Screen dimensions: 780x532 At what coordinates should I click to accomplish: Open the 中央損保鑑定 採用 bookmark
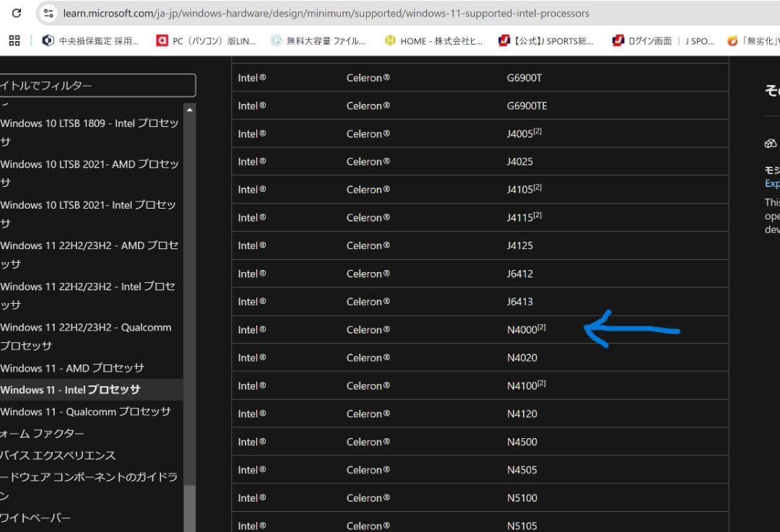coord(90,41)
